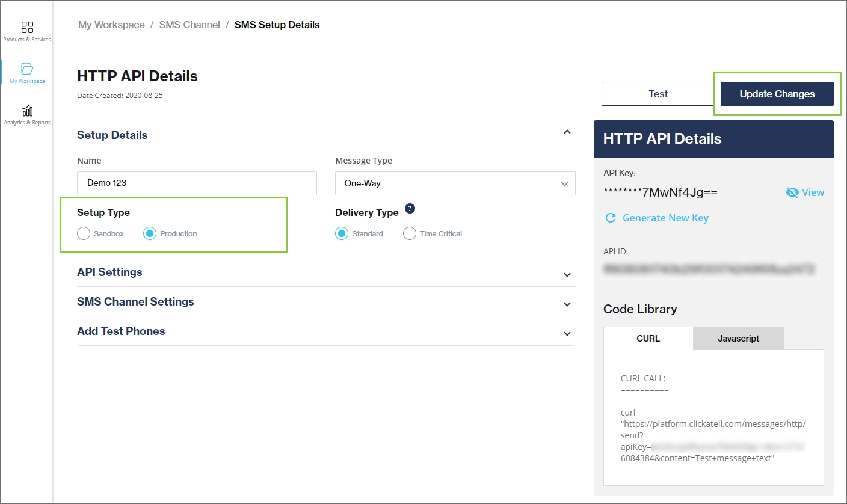Open the Message Type dropdown

pos(455,183)
